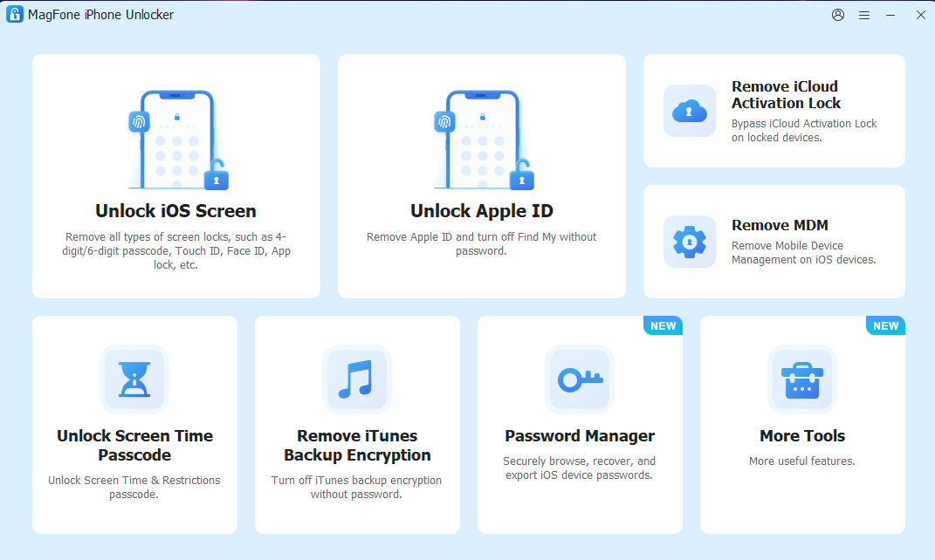Click the MagFone iPhone Unlocker window title
The width and height of the screenshot is (935, 560).
click(100, 15)
